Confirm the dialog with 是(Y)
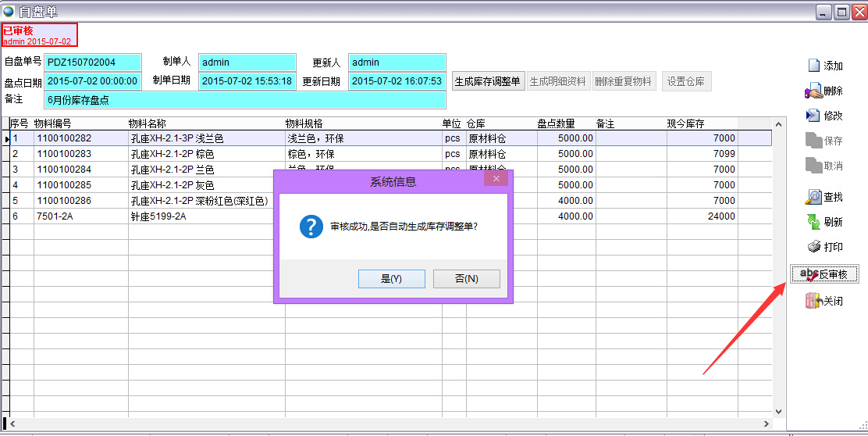The image size is (868, 436). pyautogui.click(x=391, y=279)
